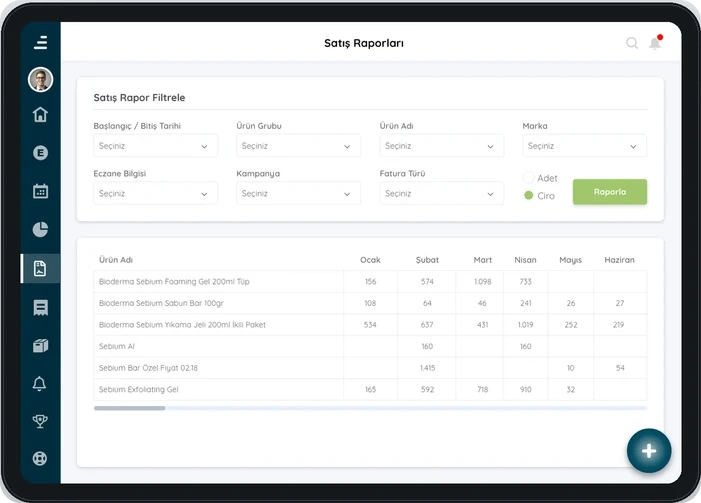The height and width of the screenshot is (503, 701).
Task: Click the 1.415 Şubat cell value
Action: 427,368
